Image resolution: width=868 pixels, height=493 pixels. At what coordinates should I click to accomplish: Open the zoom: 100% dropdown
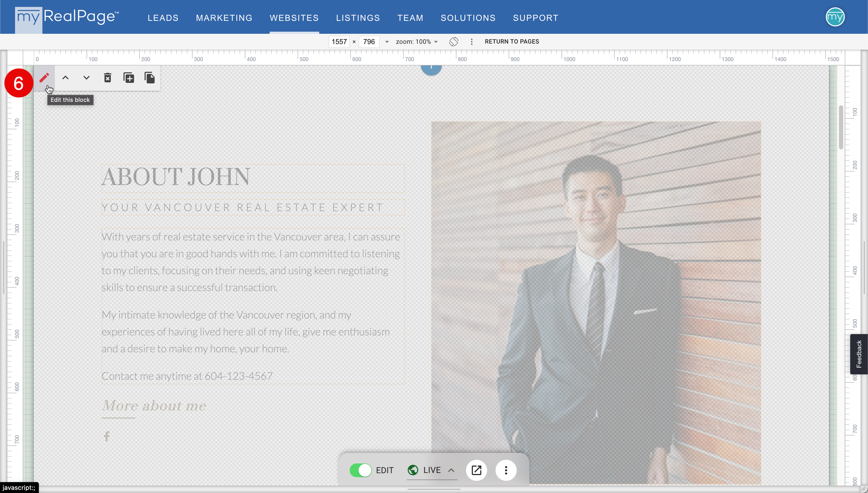click(x=417, y=42)
